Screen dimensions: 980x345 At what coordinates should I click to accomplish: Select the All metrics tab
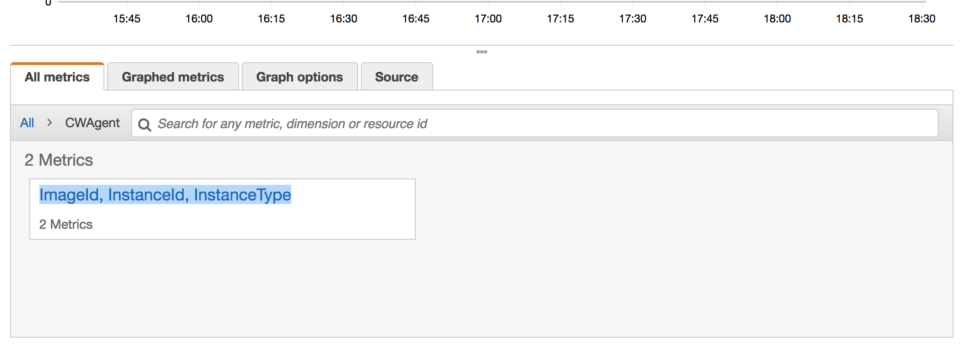57,76
